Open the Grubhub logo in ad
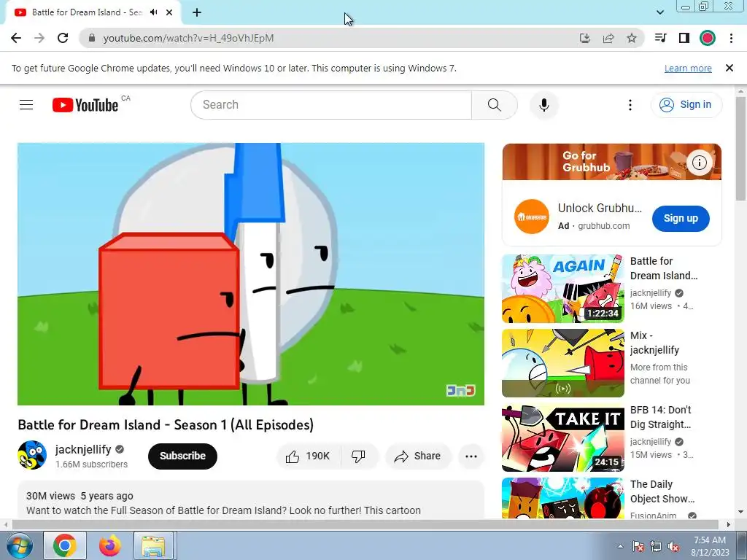The width and height of the screenshot is (747, 560). tap(531, 217)
